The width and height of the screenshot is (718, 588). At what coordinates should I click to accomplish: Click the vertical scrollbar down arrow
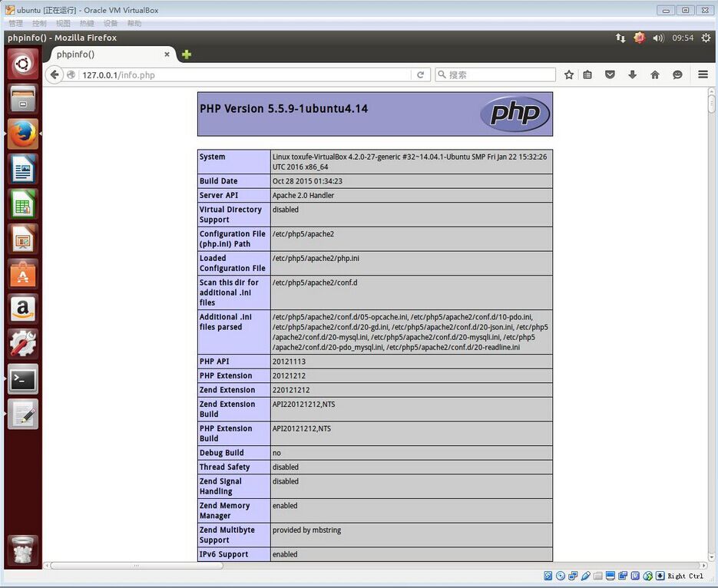[711, 557]
